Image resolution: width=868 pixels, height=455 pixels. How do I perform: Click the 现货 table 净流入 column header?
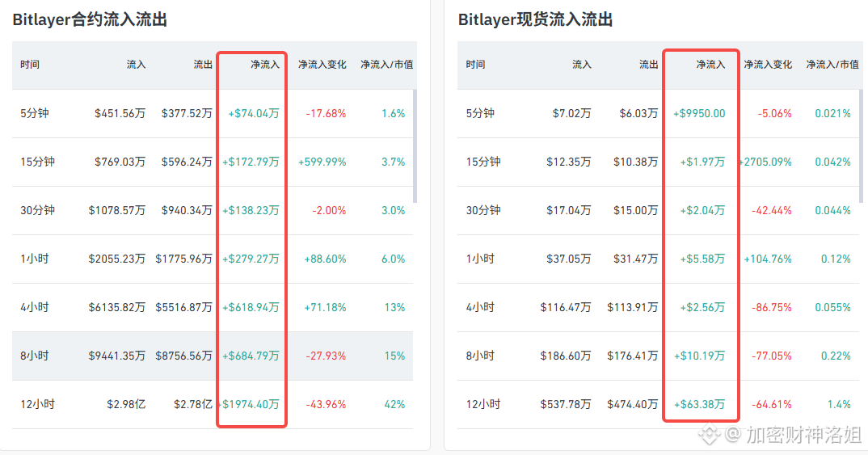(x=710, y=65)
